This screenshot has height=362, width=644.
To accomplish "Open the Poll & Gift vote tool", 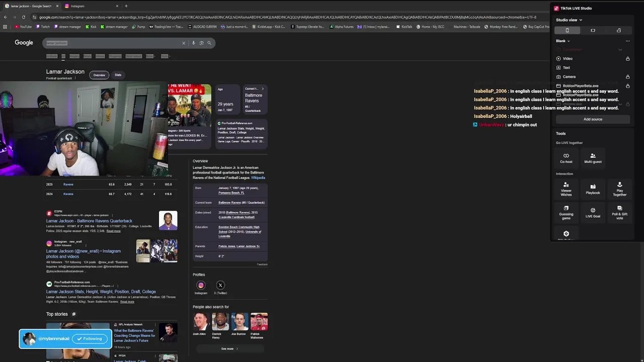I will (619, 212).
